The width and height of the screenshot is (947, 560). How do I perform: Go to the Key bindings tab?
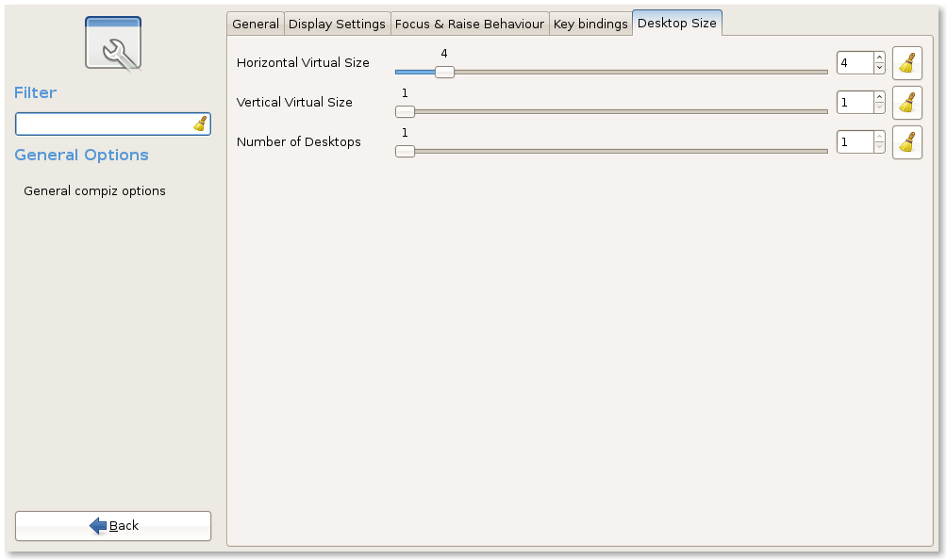tap(590, 25)
